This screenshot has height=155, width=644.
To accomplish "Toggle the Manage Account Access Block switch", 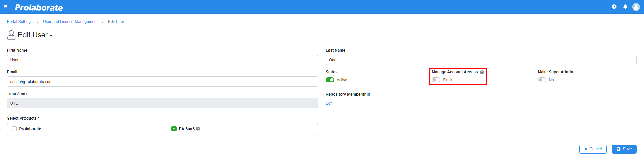I will point(436,80).
